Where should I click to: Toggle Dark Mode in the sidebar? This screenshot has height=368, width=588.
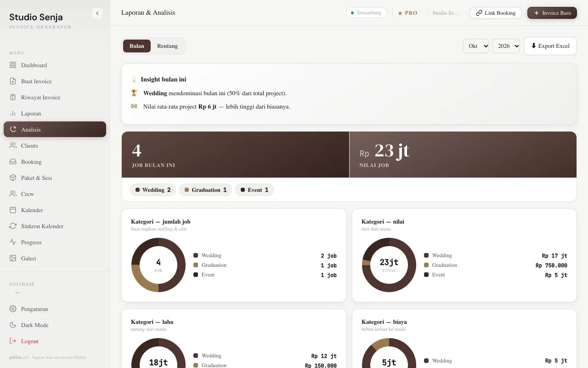(55, 325)
